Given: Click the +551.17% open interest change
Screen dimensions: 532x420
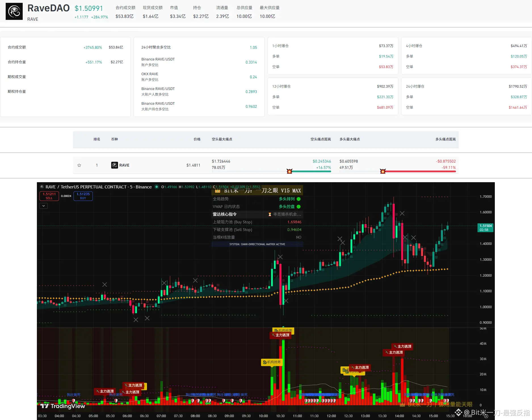Looking at the screenshot, I should point(94,62).
